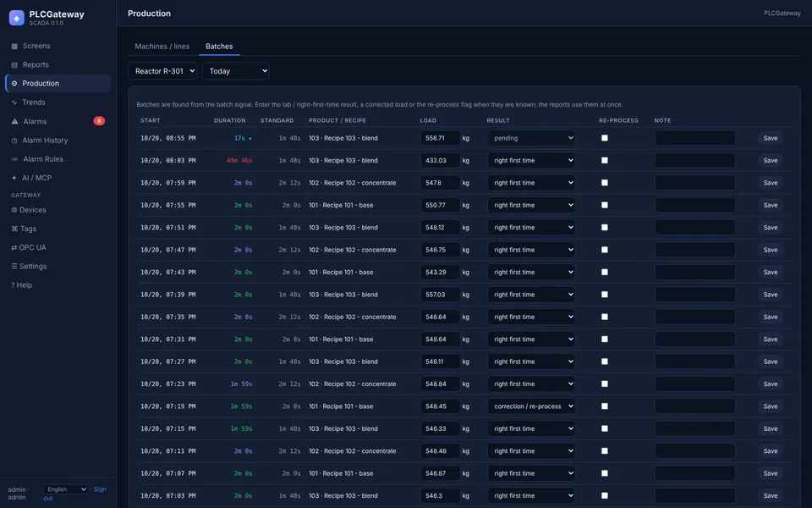This screenshot has width=812, height=508.
Task: Click the note field for the 07:35 PM batch
Action: point(695,317)
